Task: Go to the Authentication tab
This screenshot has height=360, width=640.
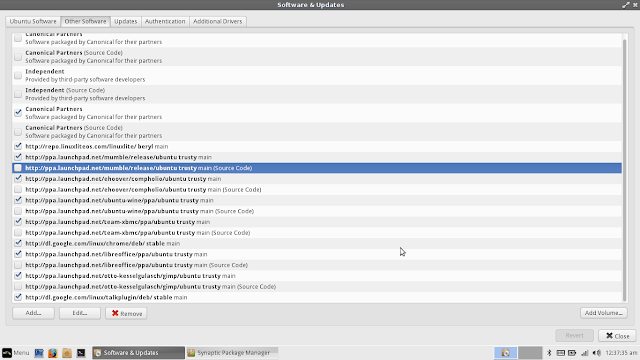Action: tap(165, 21)
